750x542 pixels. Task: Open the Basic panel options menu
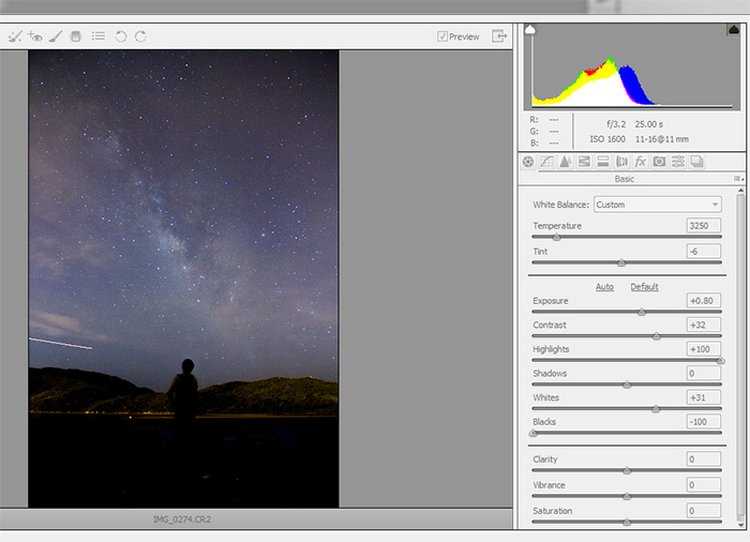[738, 179]
